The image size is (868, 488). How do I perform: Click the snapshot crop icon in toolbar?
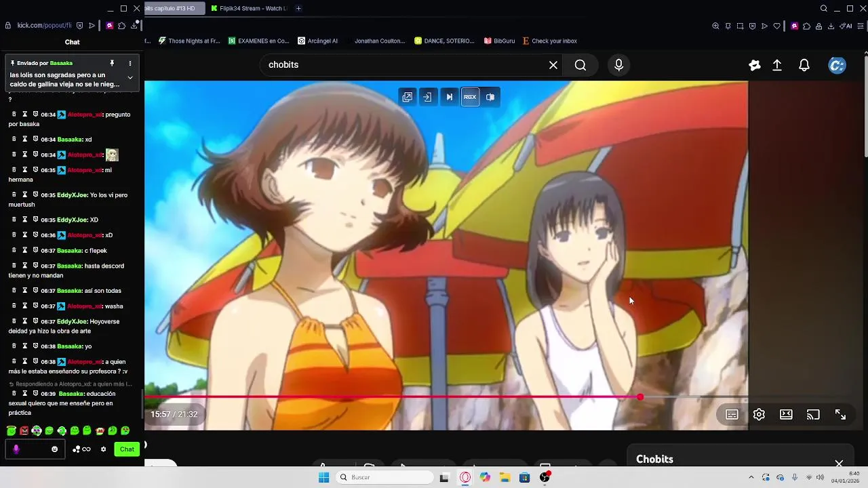[x=740, y=26]
